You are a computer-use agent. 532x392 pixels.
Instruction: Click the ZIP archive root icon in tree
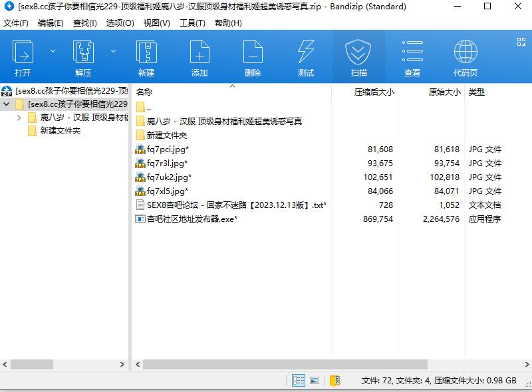tap(7, 91)
